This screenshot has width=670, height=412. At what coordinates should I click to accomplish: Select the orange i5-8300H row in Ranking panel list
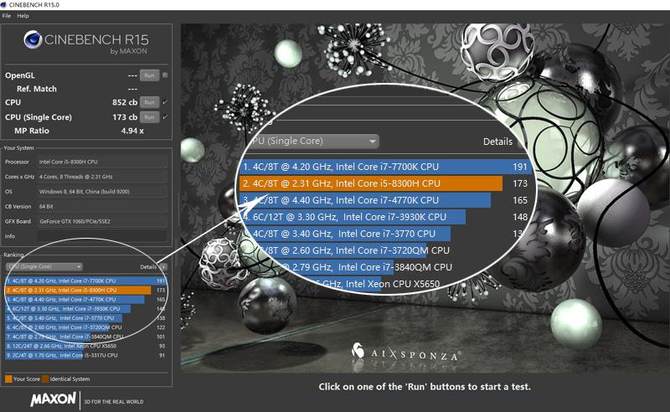pyautogui.click(x=85, y=290)
